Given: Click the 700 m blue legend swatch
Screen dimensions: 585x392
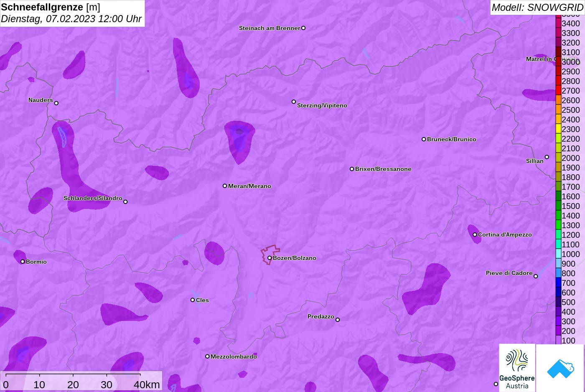Looking at the screenshot, I should click(x=558, y=283).
